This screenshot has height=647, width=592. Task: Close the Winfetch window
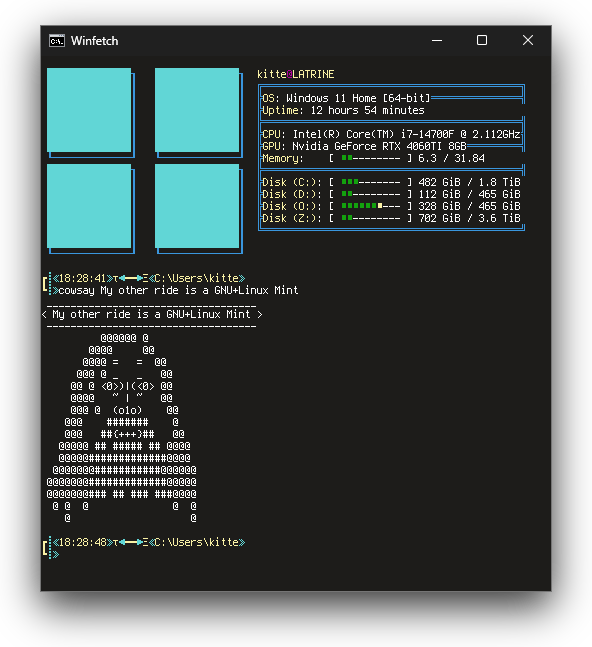point(528,40)
